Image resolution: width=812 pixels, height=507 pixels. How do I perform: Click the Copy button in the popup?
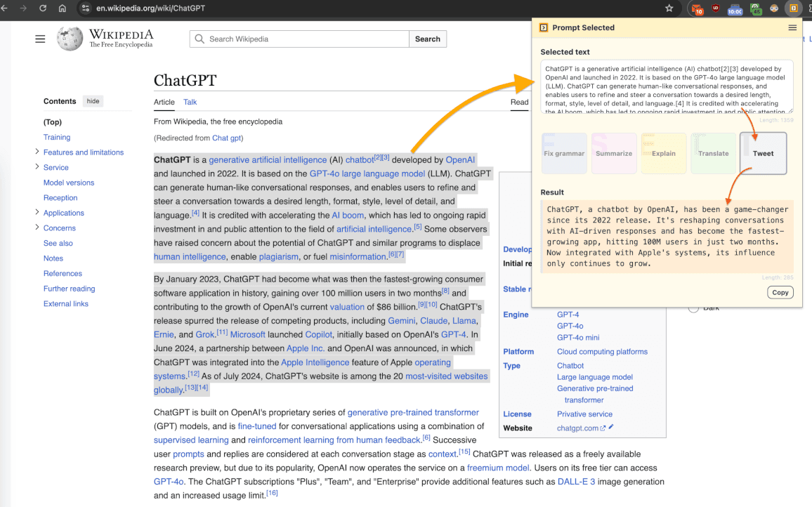[780, 292]
